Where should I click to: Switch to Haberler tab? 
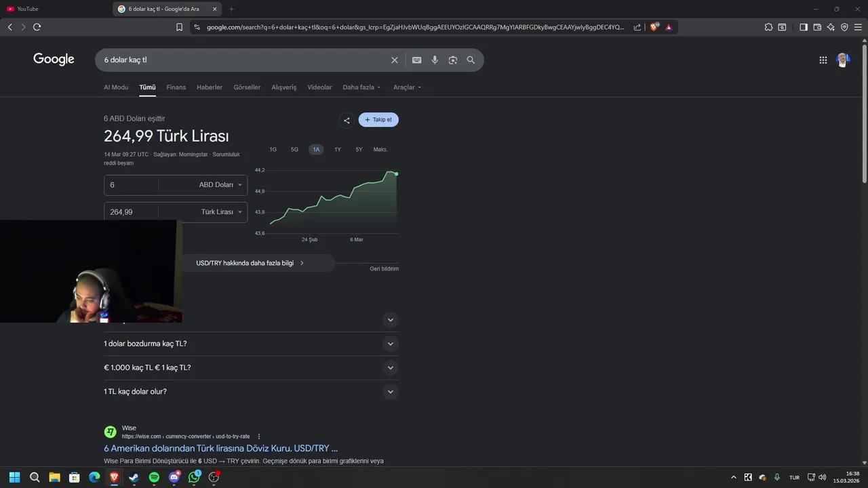coord(210,87)
